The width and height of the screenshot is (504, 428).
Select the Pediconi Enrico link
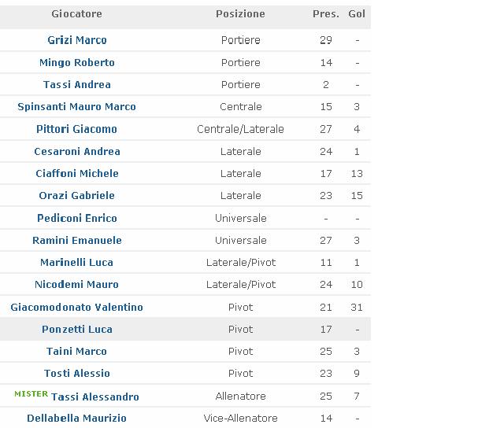click(x=77, y=218)
